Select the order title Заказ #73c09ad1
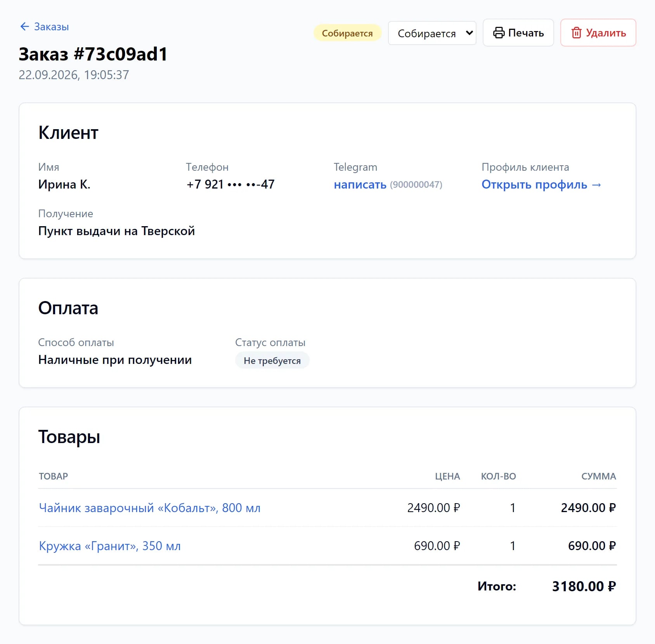This screenshot has width=655, height=644. 93,54
